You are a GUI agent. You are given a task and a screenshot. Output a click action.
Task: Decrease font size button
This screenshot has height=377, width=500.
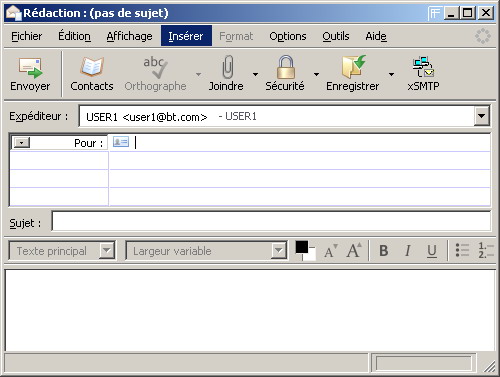[x=331, y=251]
